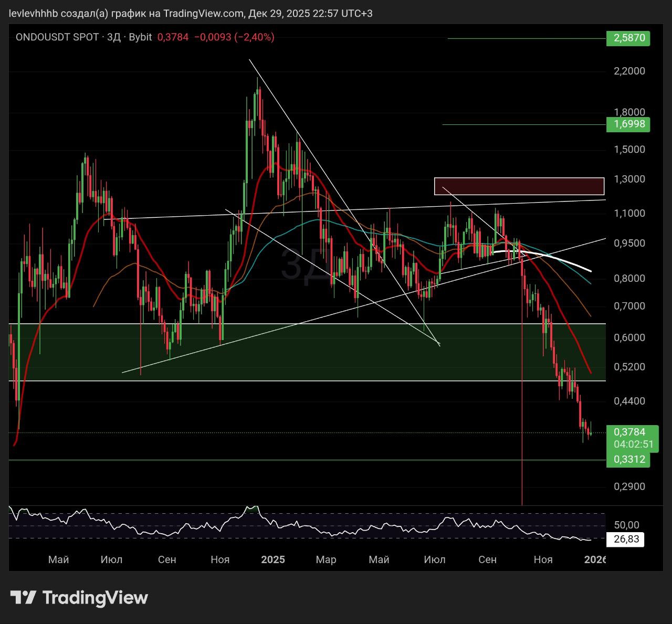Click the 2,5870 green price label
672x624 pixels.
628,38
